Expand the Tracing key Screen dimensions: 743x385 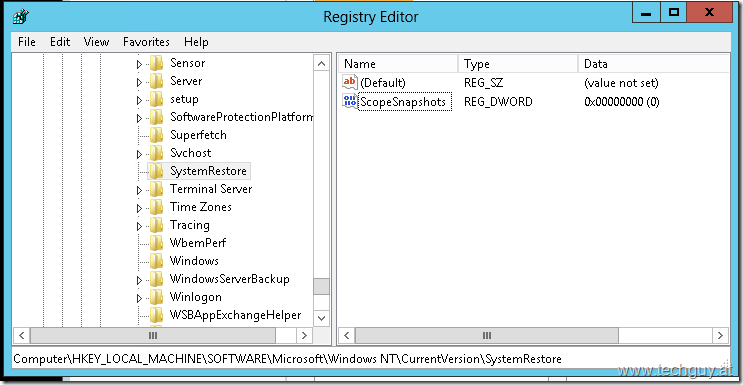(139, 226)
